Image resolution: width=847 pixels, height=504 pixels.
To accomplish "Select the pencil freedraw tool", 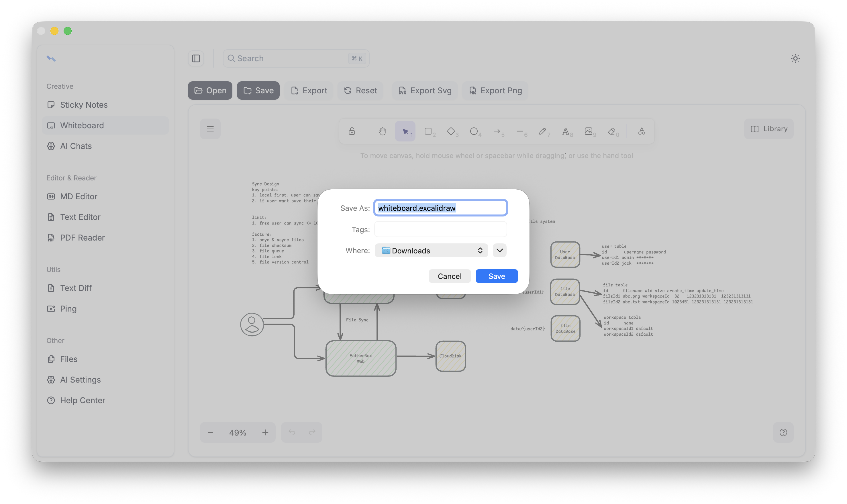I will click(x=543, y=131).
